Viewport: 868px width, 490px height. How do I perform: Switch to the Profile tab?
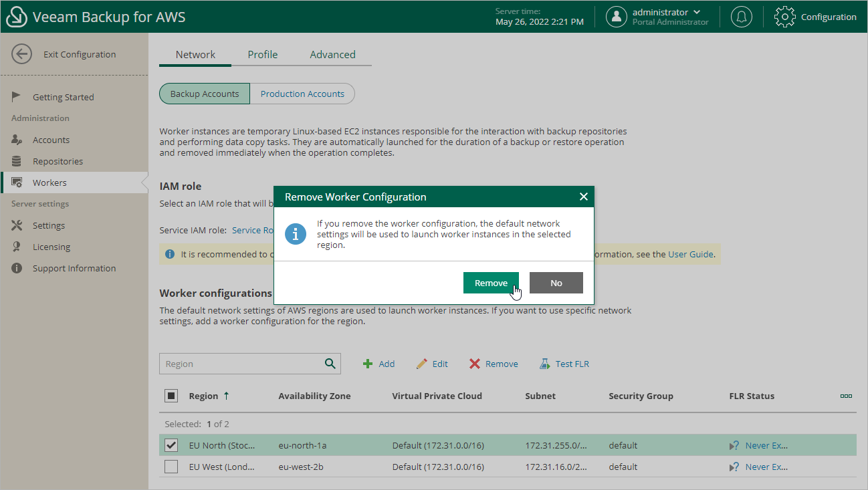point(262,54)
